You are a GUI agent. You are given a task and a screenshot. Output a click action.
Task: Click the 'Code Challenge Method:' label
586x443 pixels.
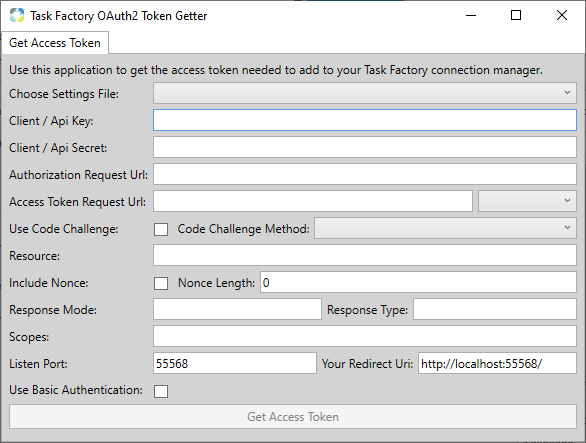[244, 229]
